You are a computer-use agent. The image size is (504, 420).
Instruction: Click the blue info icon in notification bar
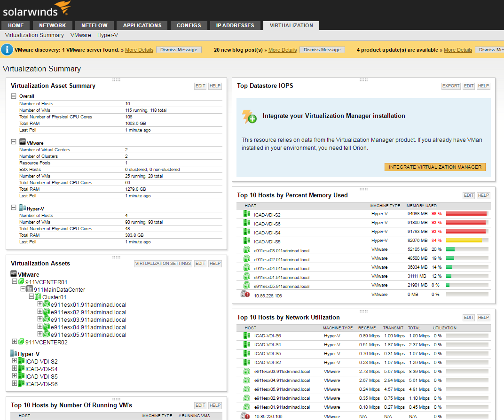7,50
